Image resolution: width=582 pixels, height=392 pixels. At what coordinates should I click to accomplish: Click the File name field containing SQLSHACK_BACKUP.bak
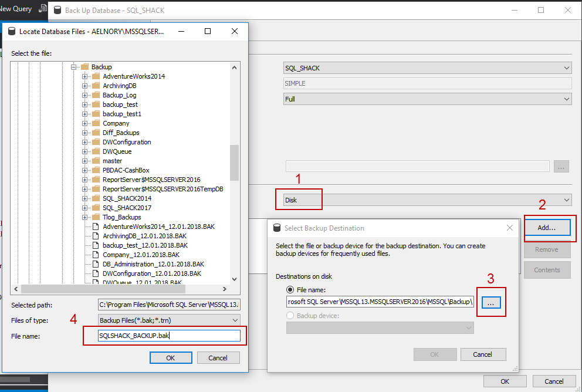point(169,336)
